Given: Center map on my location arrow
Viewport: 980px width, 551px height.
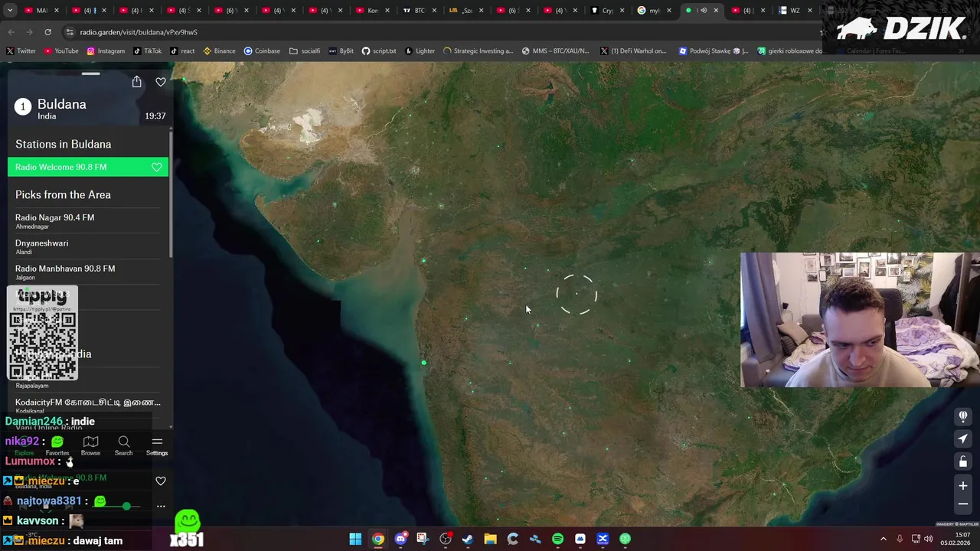Looking at the screenshot, I should point(963,439).
